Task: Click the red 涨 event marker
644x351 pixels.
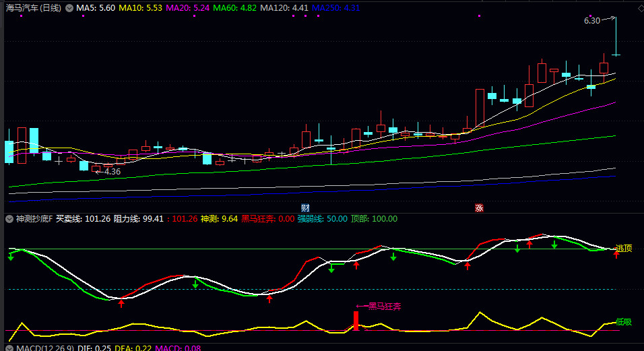Action: pyautogui.click(x=479, y=208)
